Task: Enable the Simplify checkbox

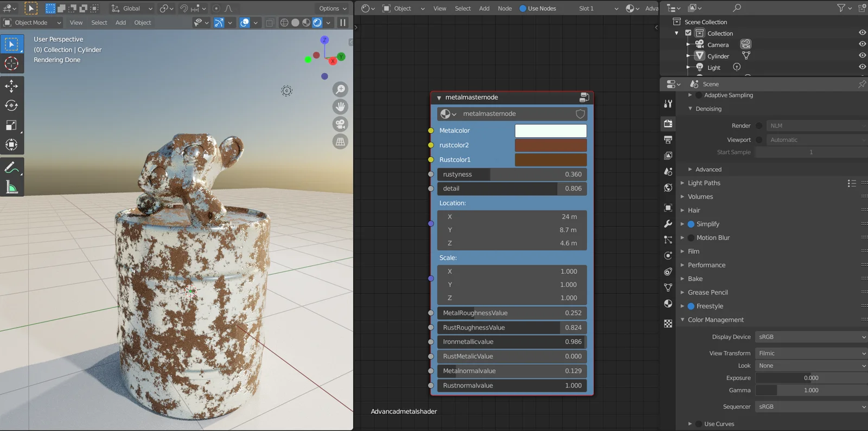Action: [x=691, y=224]
